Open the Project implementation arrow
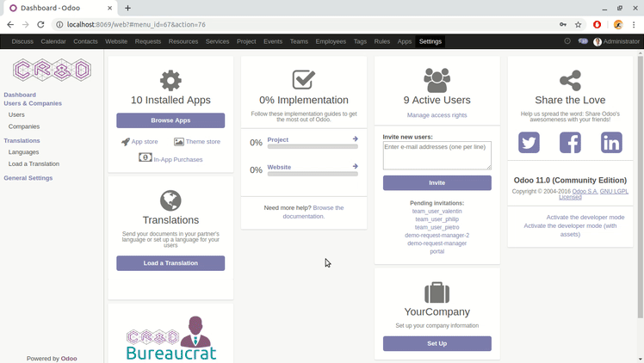This screenshot has width=644, height=363. [x=356, y=139]
